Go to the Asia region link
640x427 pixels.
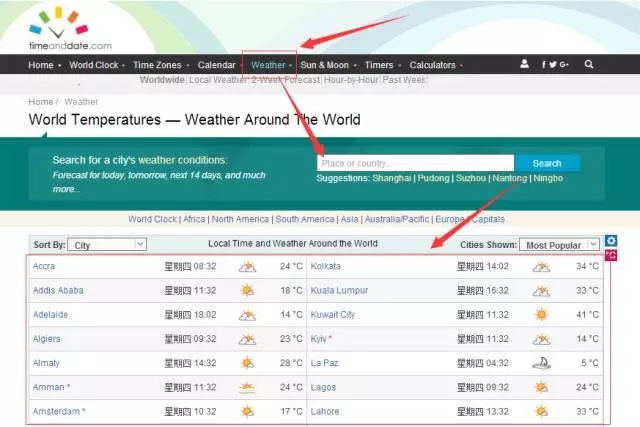pyautogui.click(x=348, y=219)
